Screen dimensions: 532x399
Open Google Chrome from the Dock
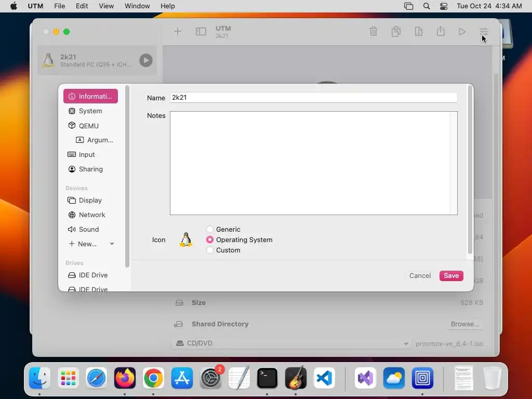[153, 378]
